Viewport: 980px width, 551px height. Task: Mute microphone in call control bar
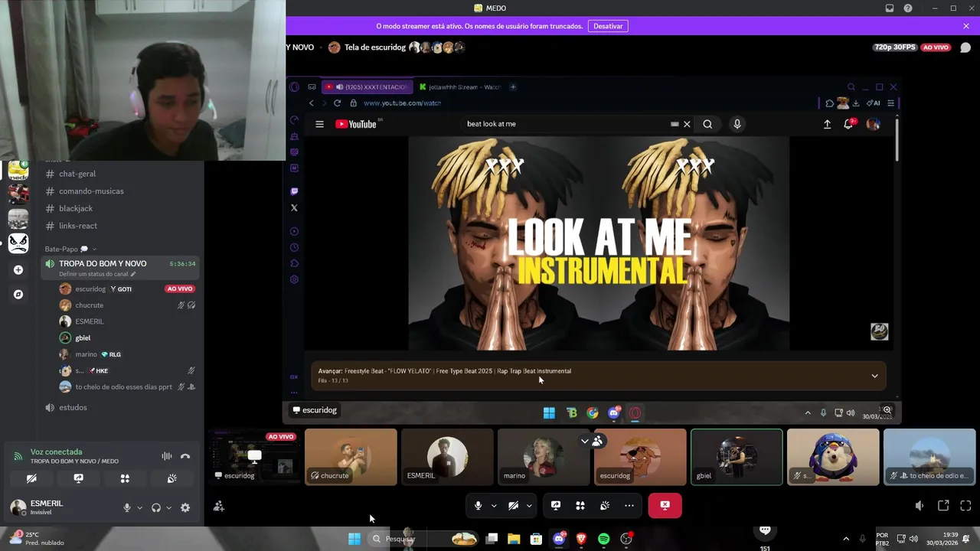[478, 505]
